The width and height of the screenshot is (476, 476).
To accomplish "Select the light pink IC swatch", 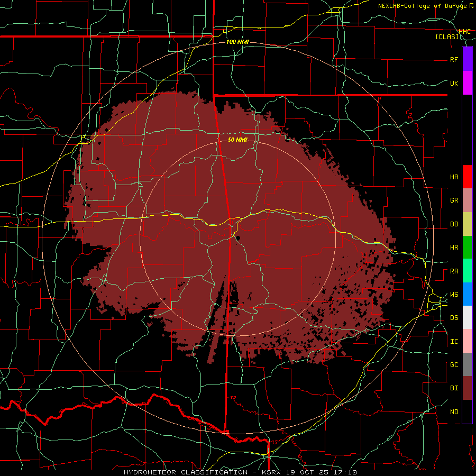I will 467,341.
